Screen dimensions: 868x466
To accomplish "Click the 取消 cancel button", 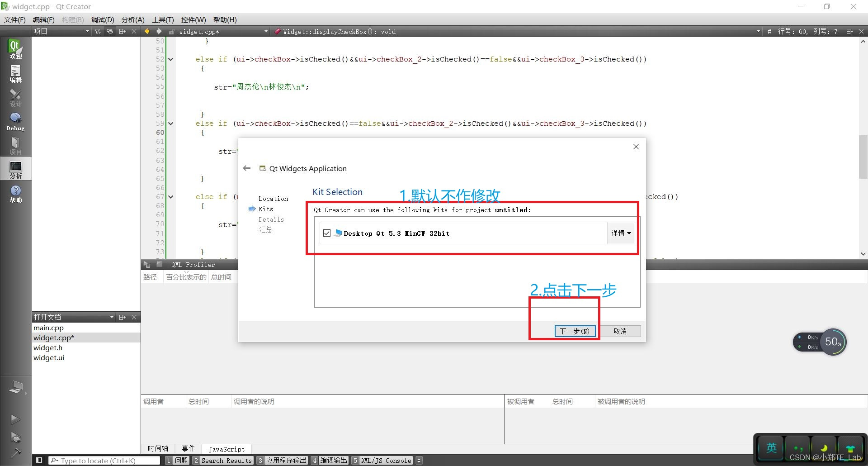I will tap(620, 331).
